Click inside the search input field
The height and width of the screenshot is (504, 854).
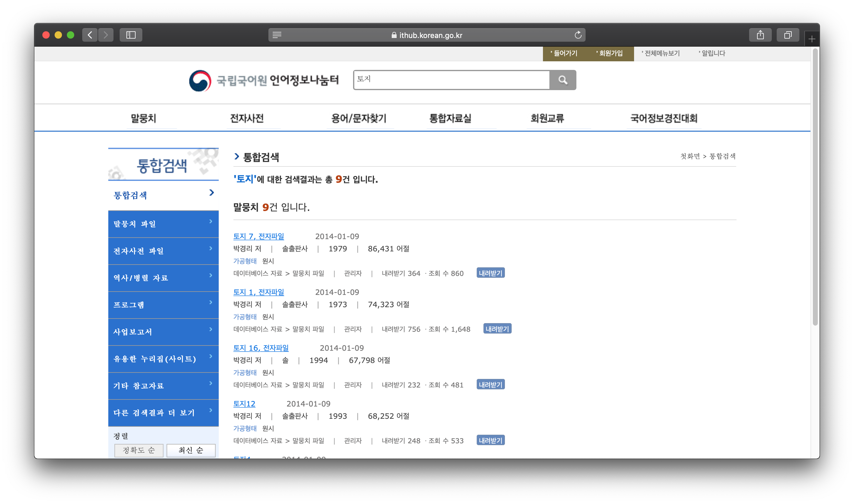point(442,80)
